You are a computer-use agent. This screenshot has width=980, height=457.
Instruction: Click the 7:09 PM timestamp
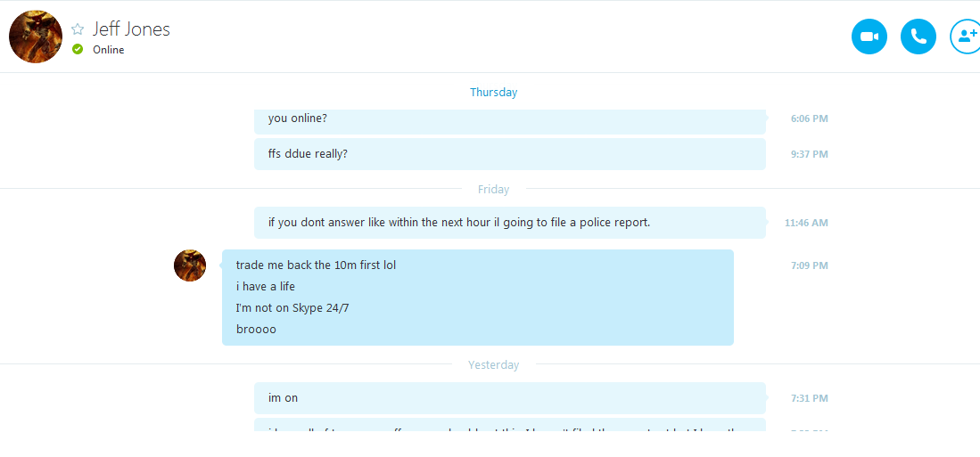(810, 265)
